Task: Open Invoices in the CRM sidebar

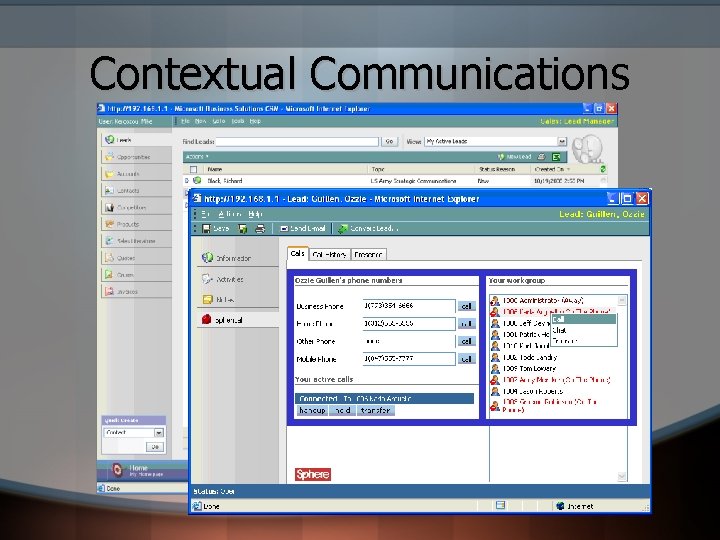Action: (x=136, y=291)
